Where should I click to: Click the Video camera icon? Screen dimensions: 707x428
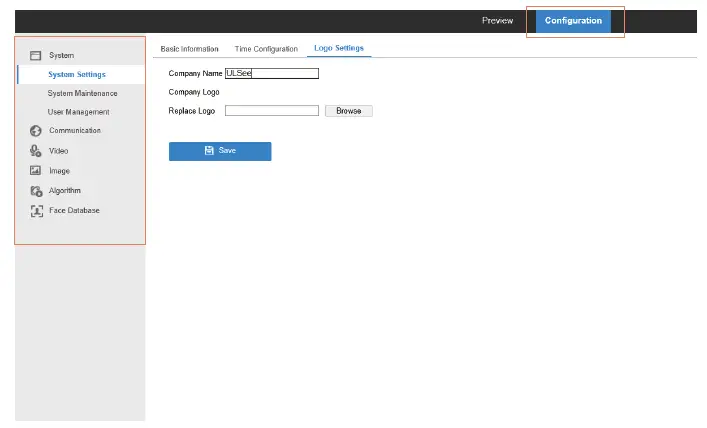point(36,151)
